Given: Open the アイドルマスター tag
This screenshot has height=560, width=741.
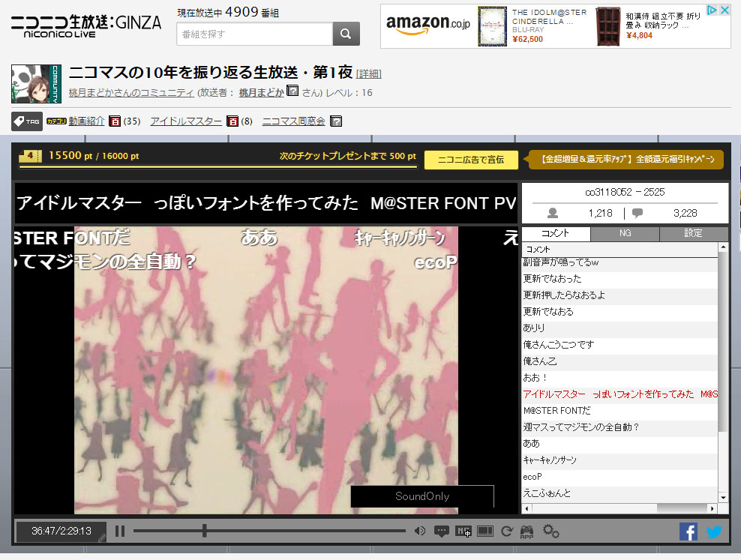Looking at the screenshot, I should point(186,121).
